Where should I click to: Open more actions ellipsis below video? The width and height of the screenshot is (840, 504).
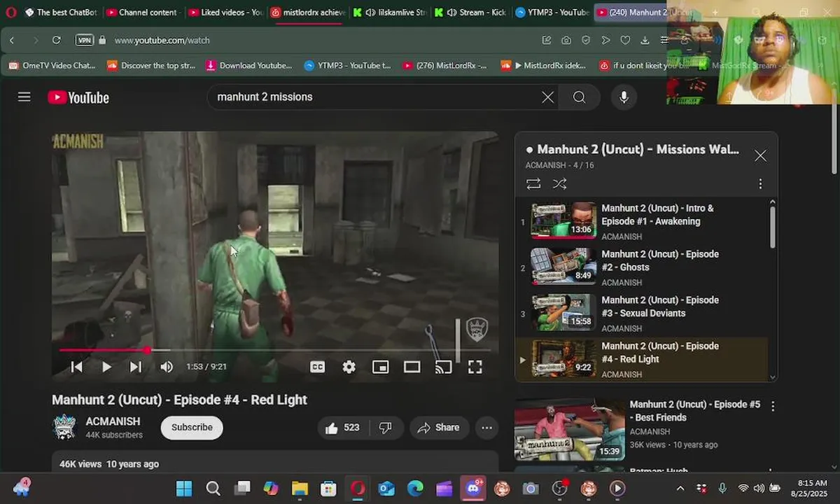click(x=486, y=428)
